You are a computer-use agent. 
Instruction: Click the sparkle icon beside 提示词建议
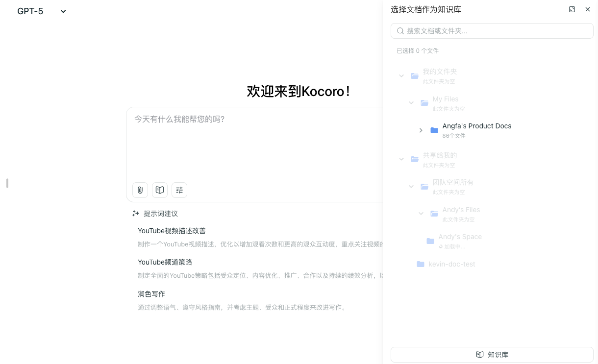(136, 213)
